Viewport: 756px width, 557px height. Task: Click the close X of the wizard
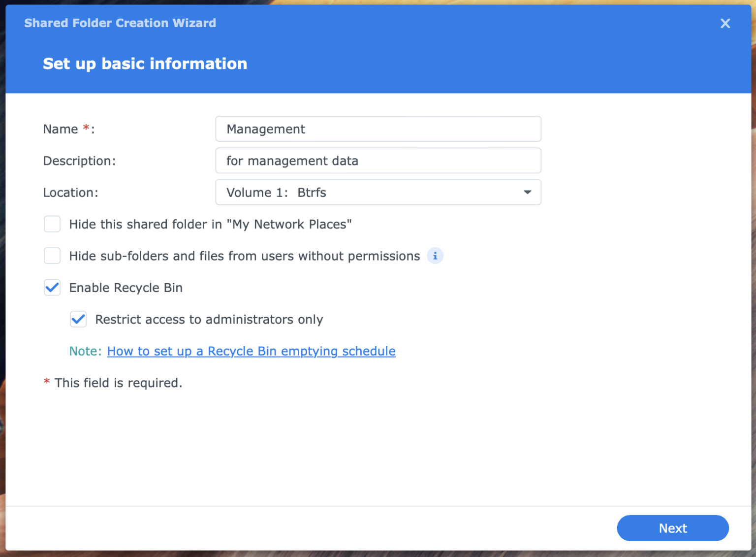tap(725, 23)
